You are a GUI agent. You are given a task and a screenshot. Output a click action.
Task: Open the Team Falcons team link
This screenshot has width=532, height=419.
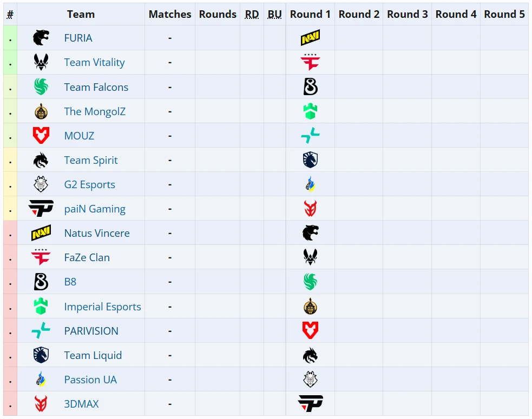pos(96,87)
